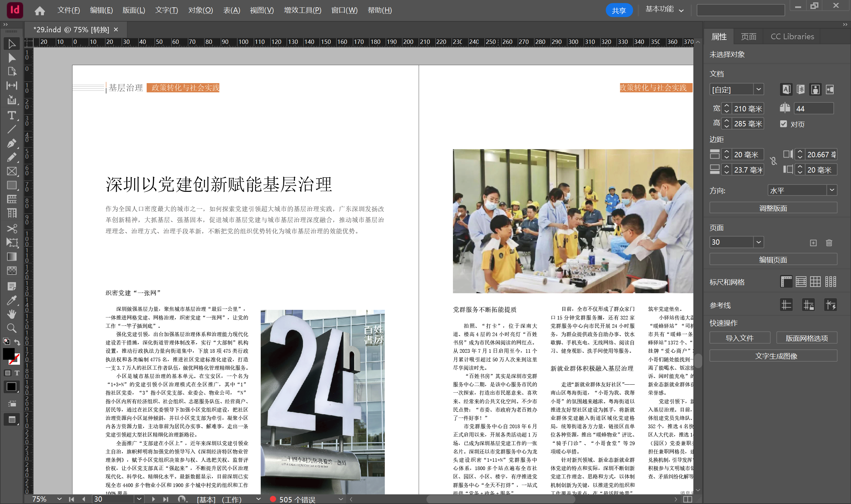Activate the Zoom magnifier tool
Image resolution: width=851 pixels, height=504 pixels.
pos(12,328)
